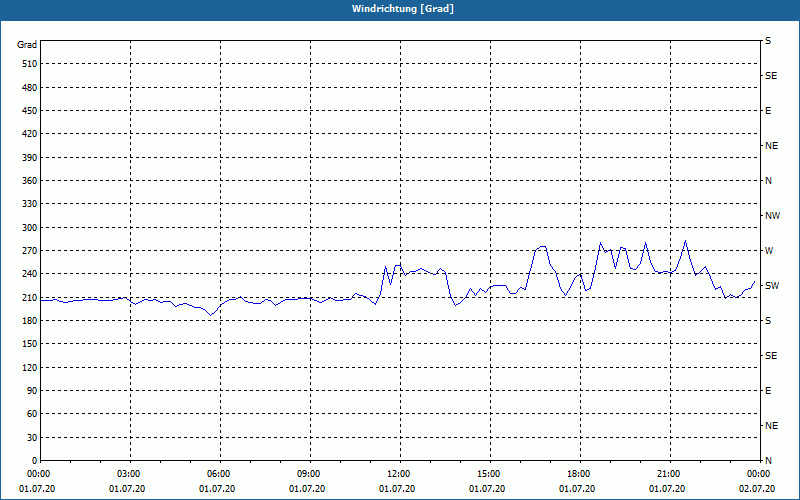This screenshot has height=500, width=800.
Task: Click the blue line's highest peak after 21:00
Action: click(685, 241)
